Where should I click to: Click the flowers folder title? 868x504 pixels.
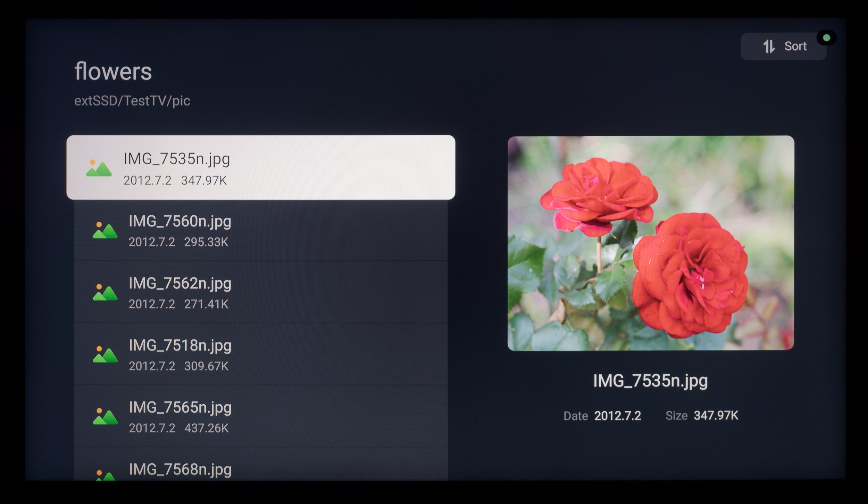(x=113, y=72)
